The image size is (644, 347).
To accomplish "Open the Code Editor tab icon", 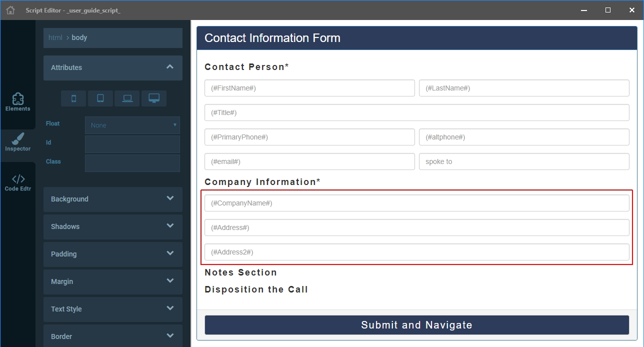I will click(x=18, y=179).
